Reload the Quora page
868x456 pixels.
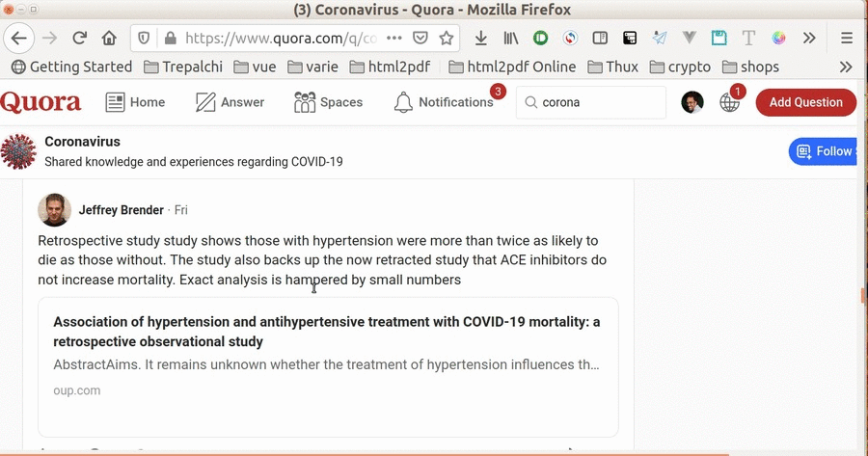pos(80,39)
